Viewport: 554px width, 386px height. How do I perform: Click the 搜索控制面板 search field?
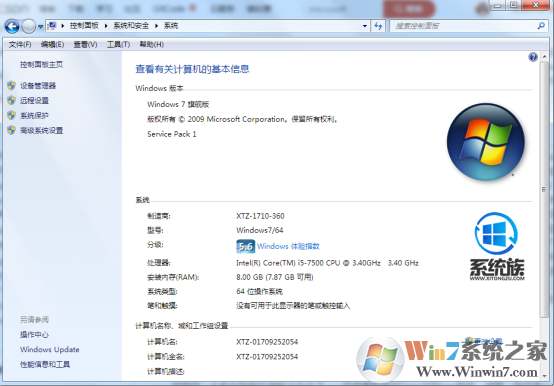(464, 26)
